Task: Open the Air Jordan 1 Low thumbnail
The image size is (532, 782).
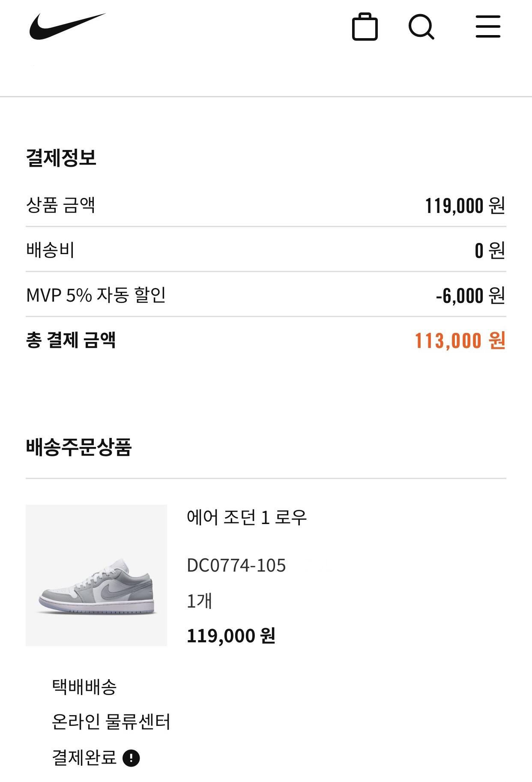Action: tap(96, 575)
